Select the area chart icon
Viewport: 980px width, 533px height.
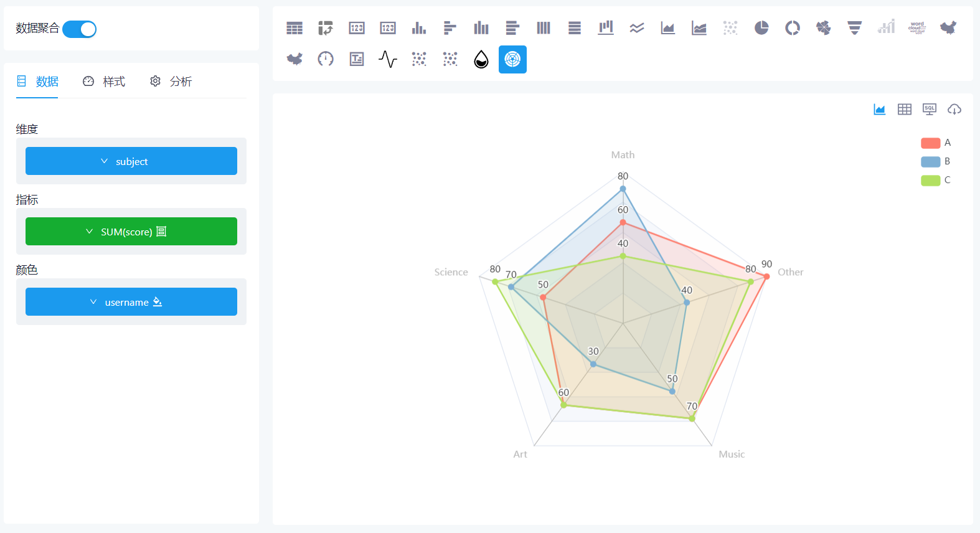tap(668, 28)
